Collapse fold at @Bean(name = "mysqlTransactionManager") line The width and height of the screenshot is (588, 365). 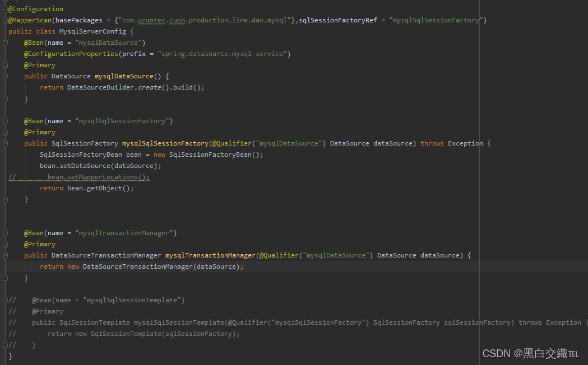click(x=5, y=233)
